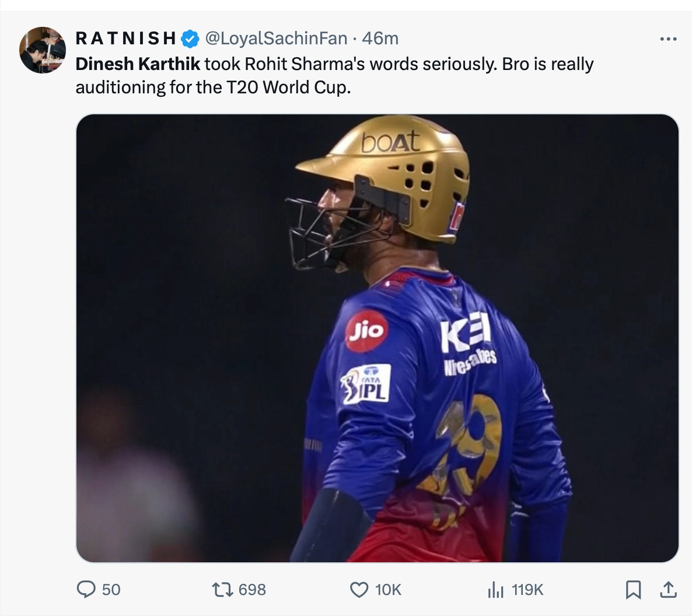
Task: Like the tweet with the heart icon
Action: 359,590
